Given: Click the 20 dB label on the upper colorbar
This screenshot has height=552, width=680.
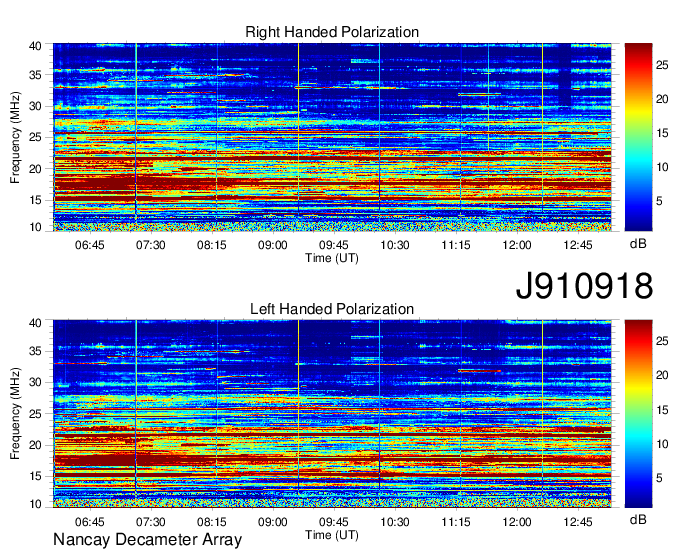Looking at the screenshot, I should click(x=662, y=99).
